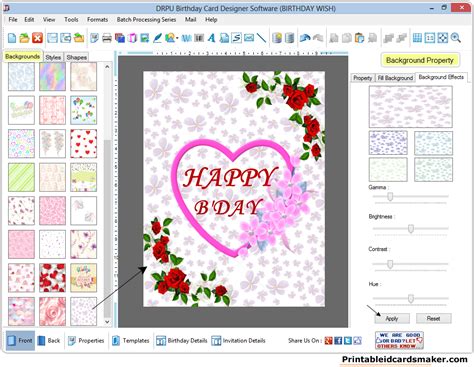Click the print icon in the toolbar
Screen dimensions: 474x367
[107, 38]
